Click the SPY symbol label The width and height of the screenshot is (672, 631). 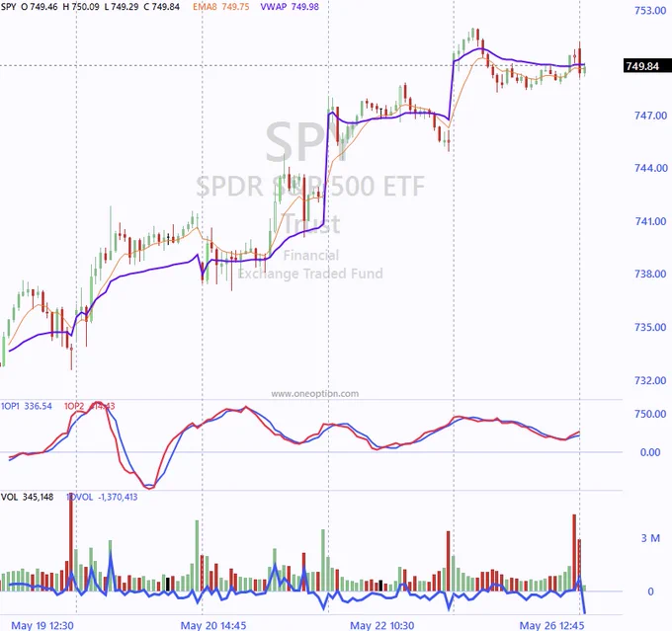point(8,7)
